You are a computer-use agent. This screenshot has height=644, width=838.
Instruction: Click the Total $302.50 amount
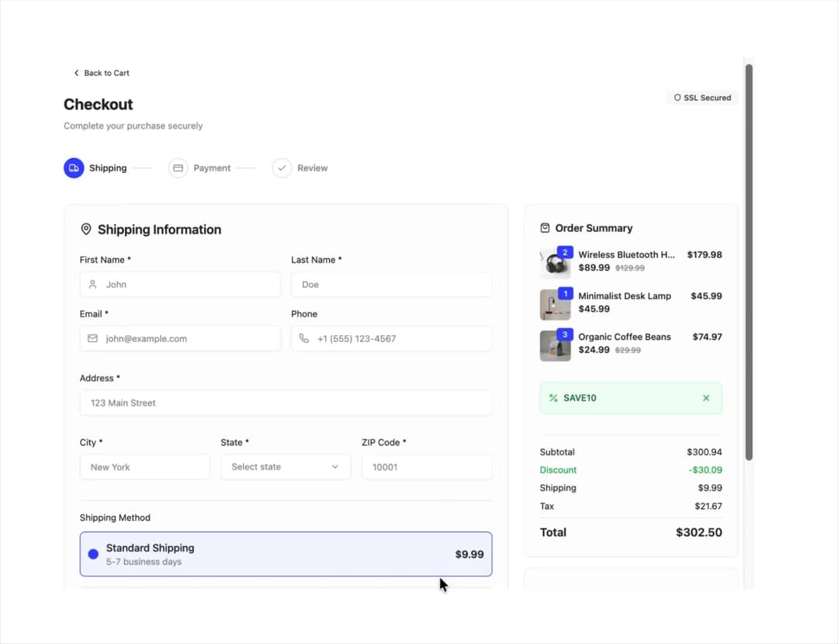pyautogui.click(x=699, y=532)
